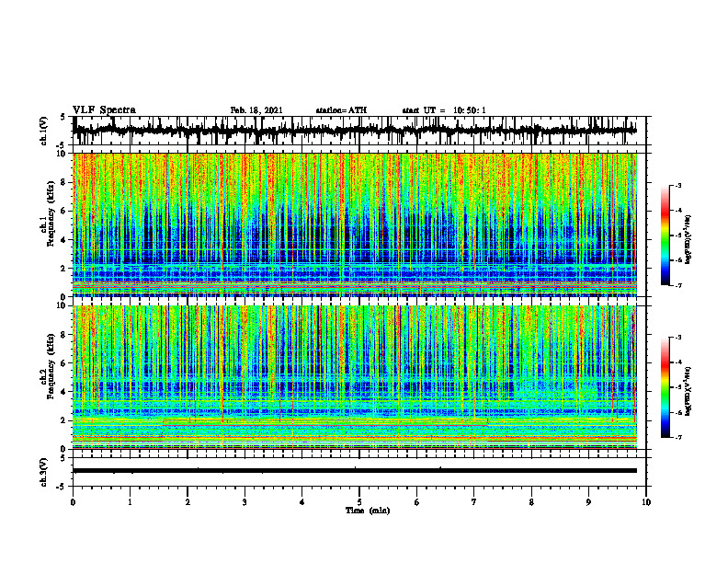Click the "6" kHz tick on ch.2 axis
This screenshot has width=728, height=563.
[x=63, y=363]
